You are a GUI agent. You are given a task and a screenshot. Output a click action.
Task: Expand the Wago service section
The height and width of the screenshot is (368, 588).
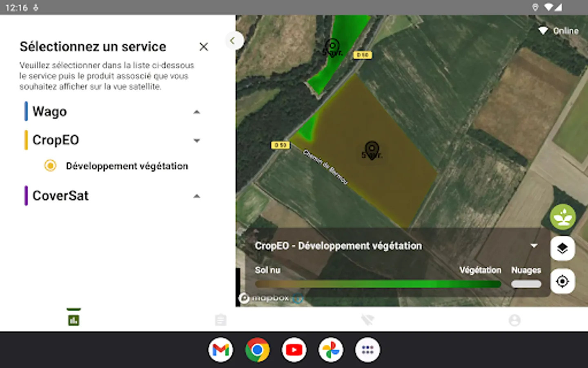point(196,112)
